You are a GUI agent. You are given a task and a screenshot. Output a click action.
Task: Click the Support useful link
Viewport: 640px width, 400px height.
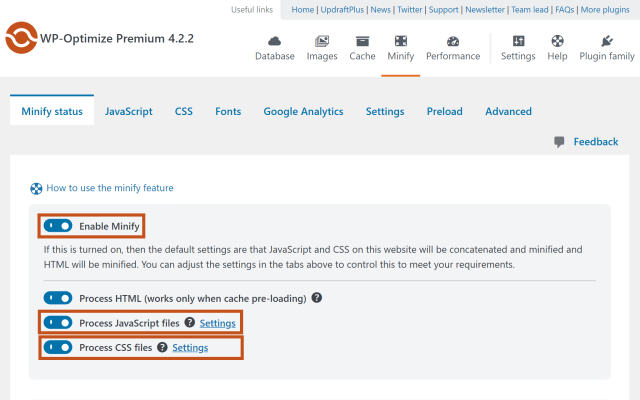coord(444,9)
